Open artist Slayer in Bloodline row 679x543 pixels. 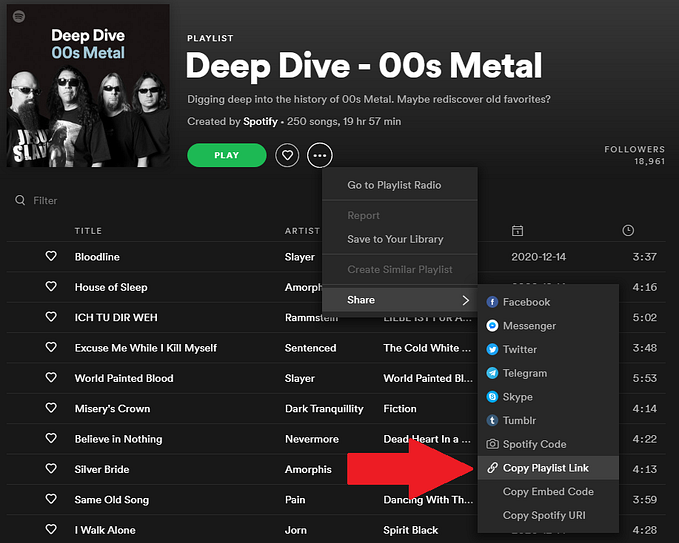(x=300, y=257)
